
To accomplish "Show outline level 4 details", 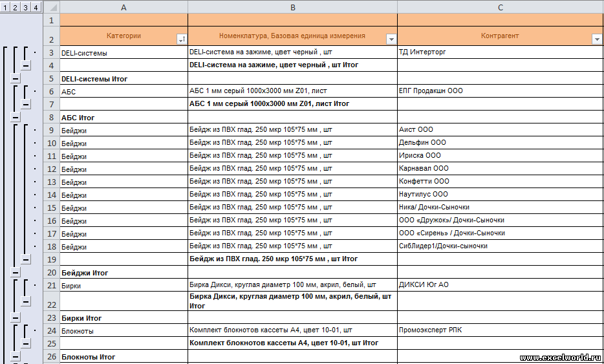I will 36,7.
